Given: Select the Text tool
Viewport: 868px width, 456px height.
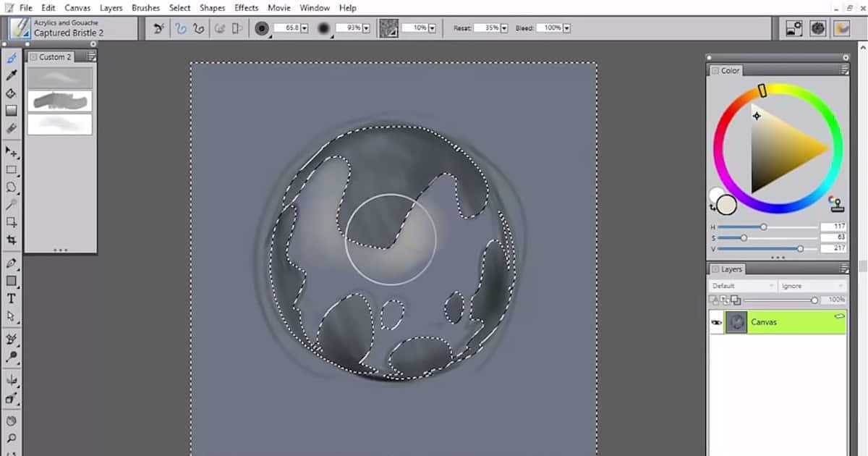Looking at the screenshot, I should (x=12, y=297).
